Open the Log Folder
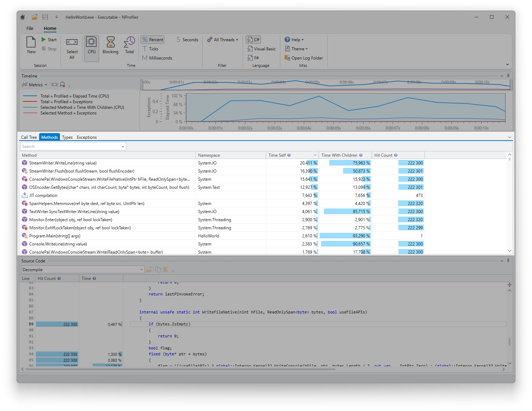 pos(304,58)
